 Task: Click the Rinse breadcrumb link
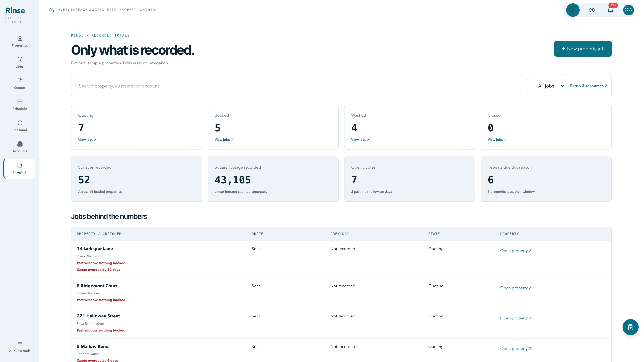77,36
